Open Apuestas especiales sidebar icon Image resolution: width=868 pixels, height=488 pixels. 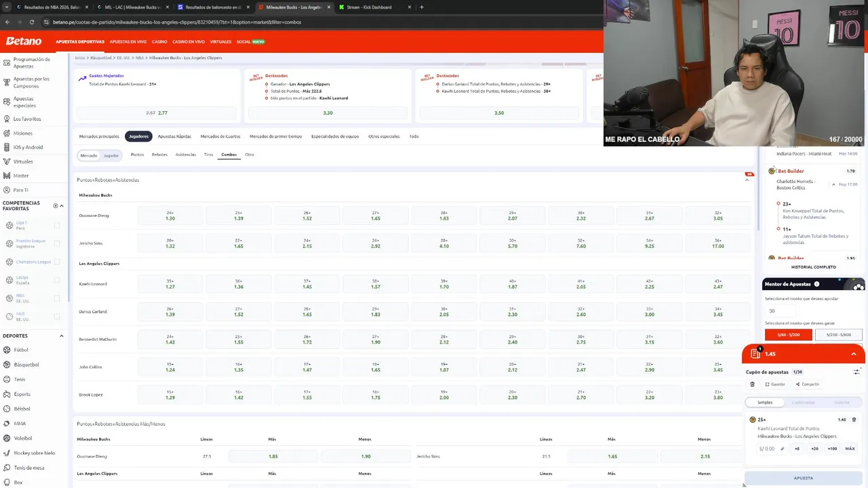click(x=6, y=102)
